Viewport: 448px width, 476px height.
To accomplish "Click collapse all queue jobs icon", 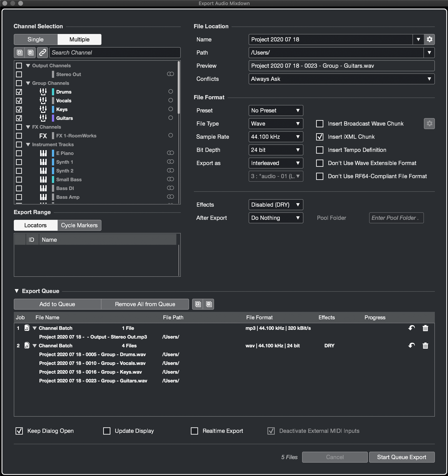I will [x=209, y=304].
